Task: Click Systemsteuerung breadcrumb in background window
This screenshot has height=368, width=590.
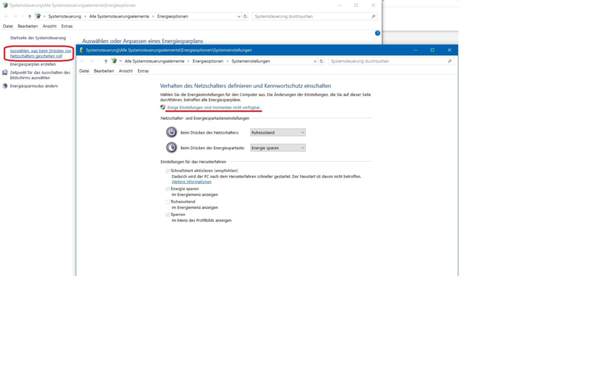Action: pyautogui.click(x=65, y=17)
